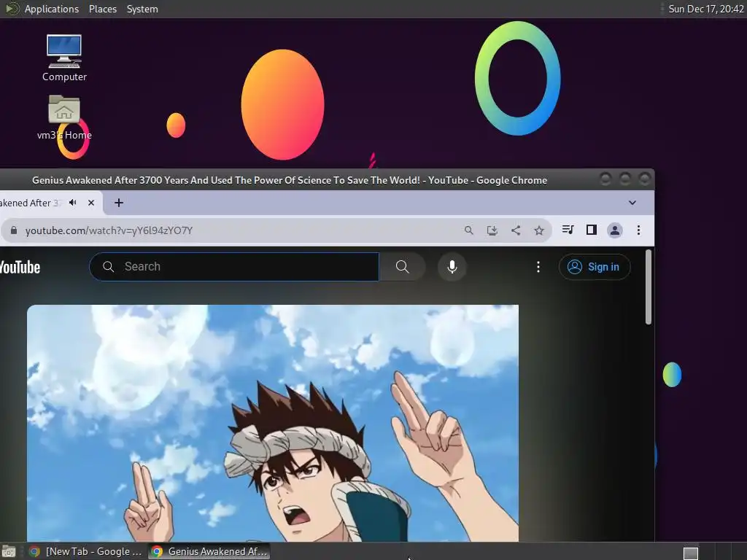Open the Places menu
Screen dimensions: 747x560
point(103,9)
